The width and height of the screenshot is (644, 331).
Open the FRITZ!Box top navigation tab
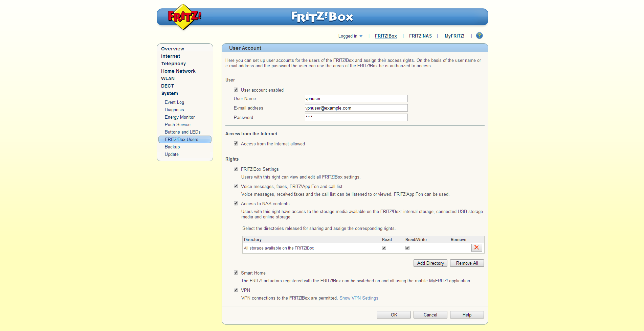(386, 36)
